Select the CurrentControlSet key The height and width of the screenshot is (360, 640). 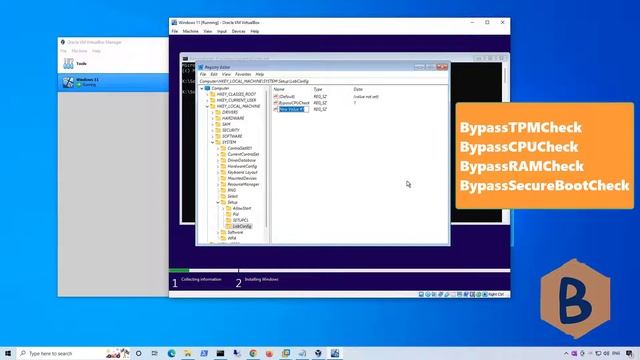tap(243, 154)
